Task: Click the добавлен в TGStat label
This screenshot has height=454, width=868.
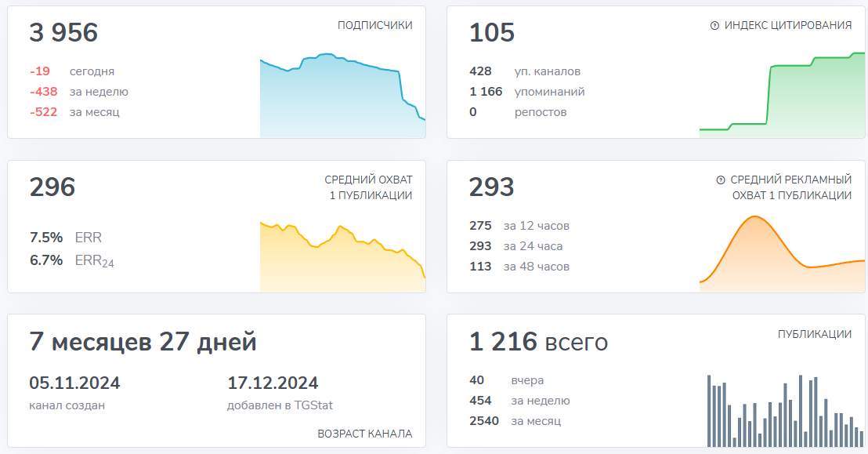Action: click(280, 405)
